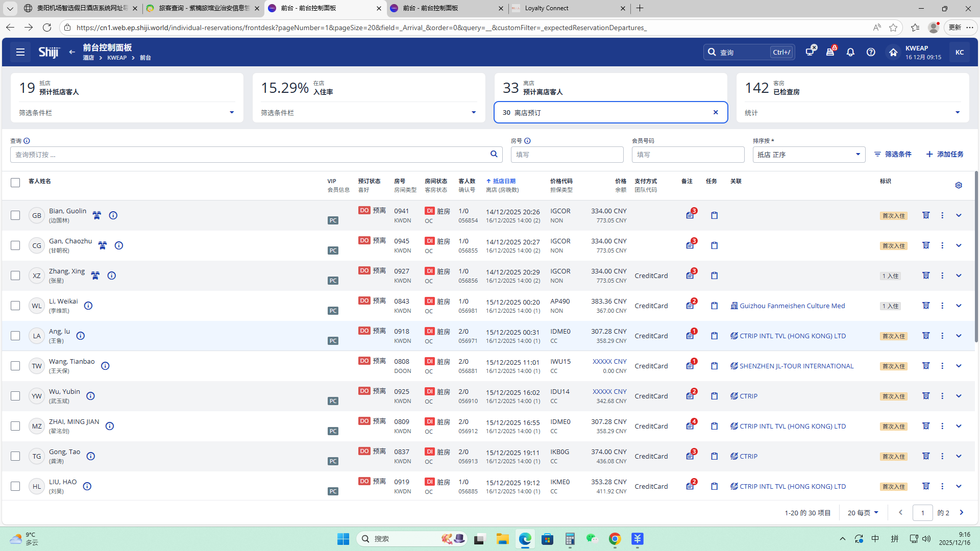Select checkbox for LIU, HAO row
Image resolution: width=980 pixels, height=551 pixels.
click(15, 486)
